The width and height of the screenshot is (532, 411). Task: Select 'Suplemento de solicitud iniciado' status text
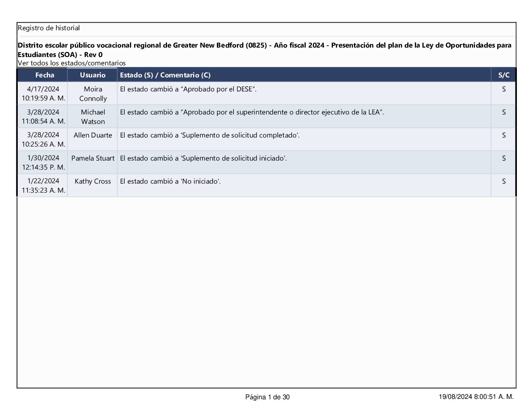pyautogui.click(x=203, y=158)
